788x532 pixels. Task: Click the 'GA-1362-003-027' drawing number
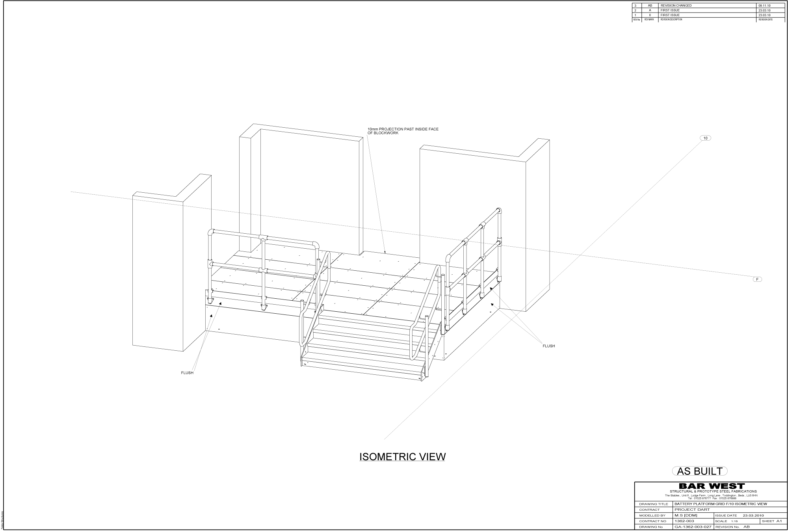coord(693,527)
